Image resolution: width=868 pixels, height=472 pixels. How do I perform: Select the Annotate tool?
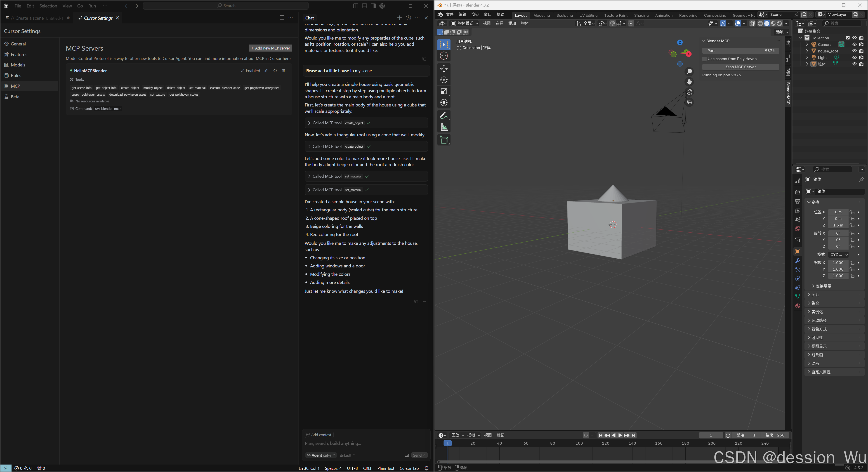coord(444,116)
